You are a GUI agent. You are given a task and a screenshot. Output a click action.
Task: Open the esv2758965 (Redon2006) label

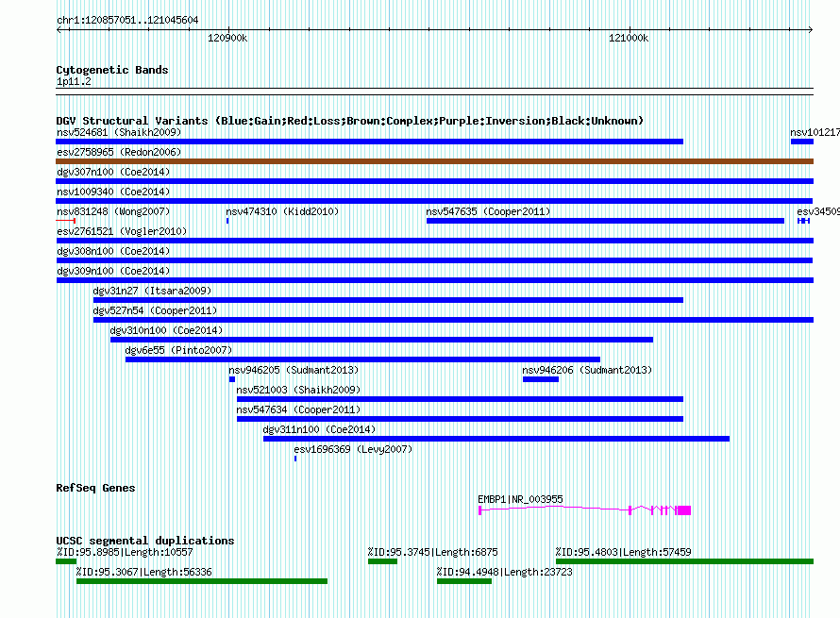(x=119, y=152)
